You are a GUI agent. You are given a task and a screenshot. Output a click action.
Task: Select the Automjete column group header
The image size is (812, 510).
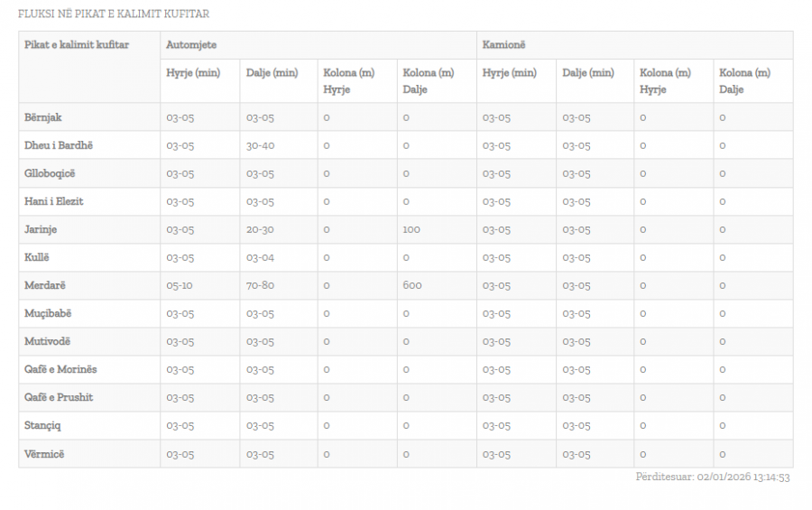(x=191, y=44)
